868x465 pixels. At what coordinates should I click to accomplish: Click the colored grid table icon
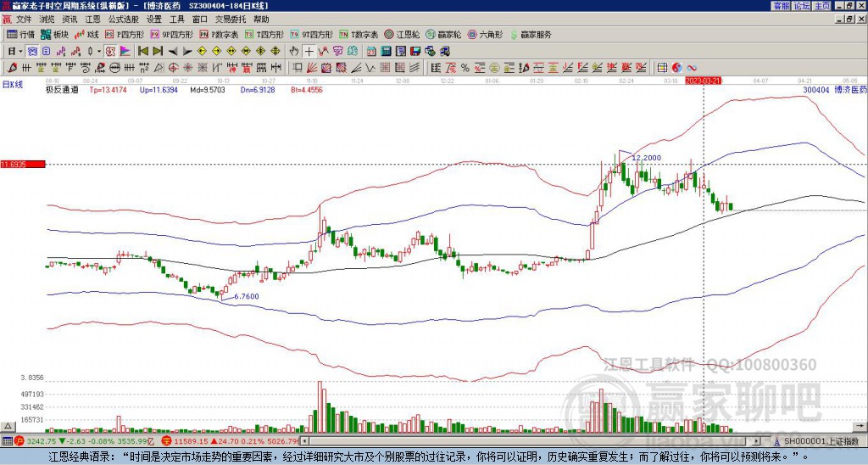tap(662, 68)
